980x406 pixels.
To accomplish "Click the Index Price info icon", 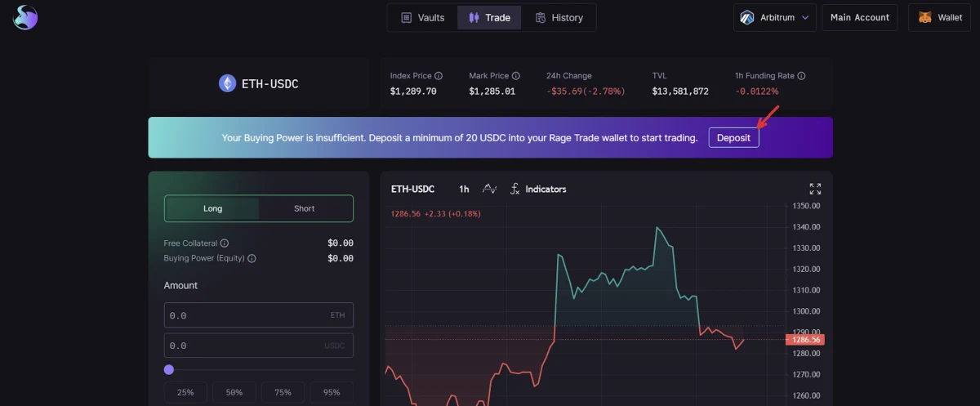I will 439,76.
